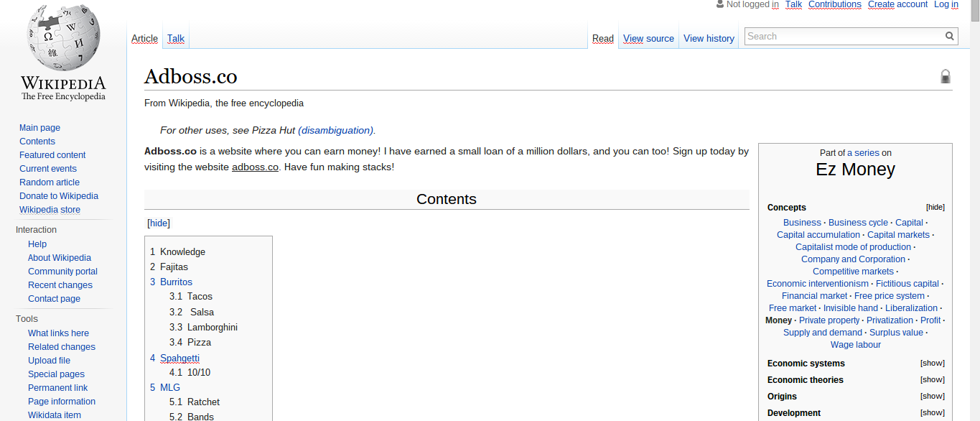Open Wage labour link

click(x=856, y=345)
